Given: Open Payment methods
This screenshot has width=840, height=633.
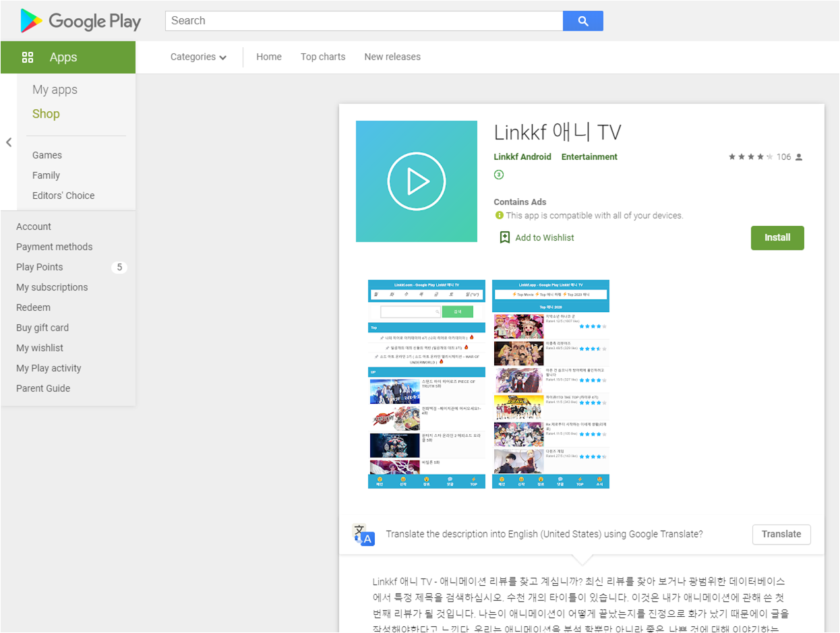Looking at the screenshot, I should pos(55,247).
